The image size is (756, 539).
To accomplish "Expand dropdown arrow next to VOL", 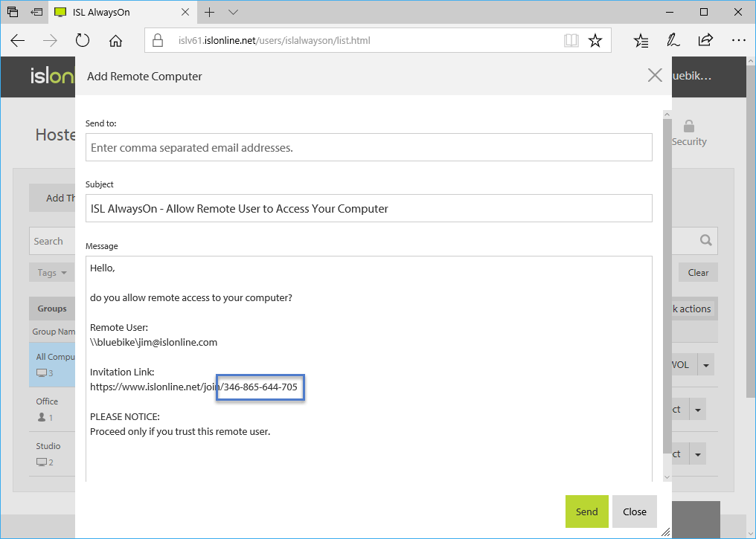I will pos(706,364).
